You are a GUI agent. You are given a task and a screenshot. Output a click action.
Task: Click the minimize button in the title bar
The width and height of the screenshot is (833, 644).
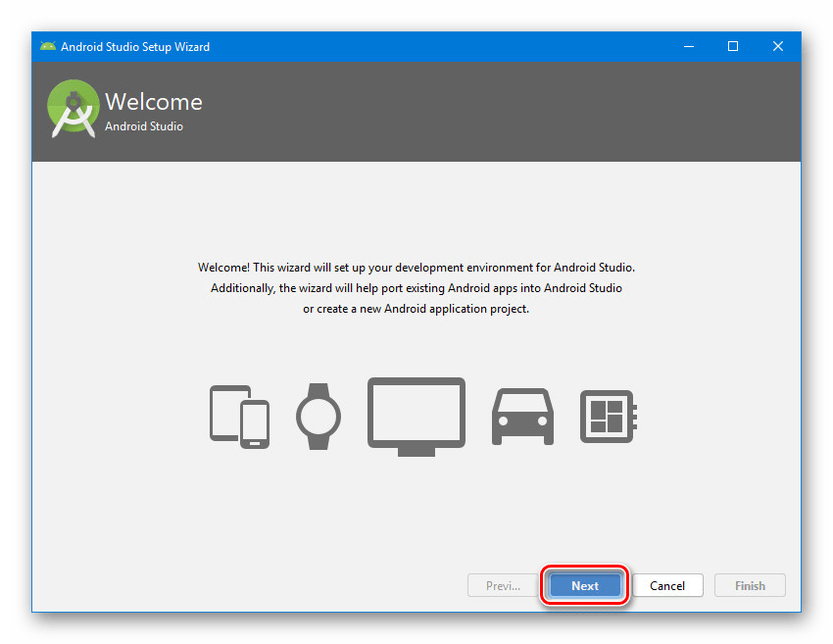[x=689, y=46]
